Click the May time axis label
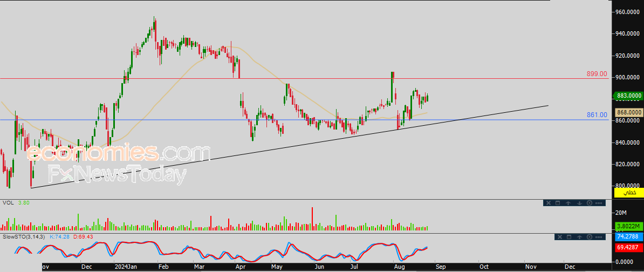 (x=276, y=267)
